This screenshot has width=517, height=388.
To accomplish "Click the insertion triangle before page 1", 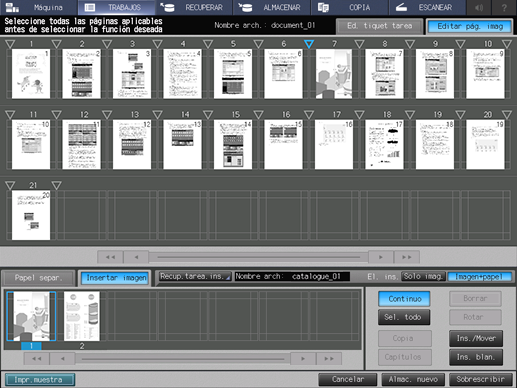I will [x=10, y=44].
